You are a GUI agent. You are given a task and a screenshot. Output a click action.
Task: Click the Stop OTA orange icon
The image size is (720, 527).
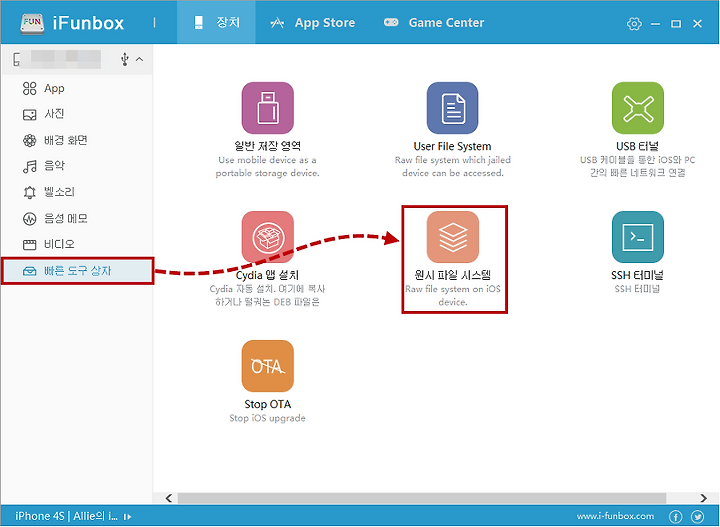(x=268, y=366)
